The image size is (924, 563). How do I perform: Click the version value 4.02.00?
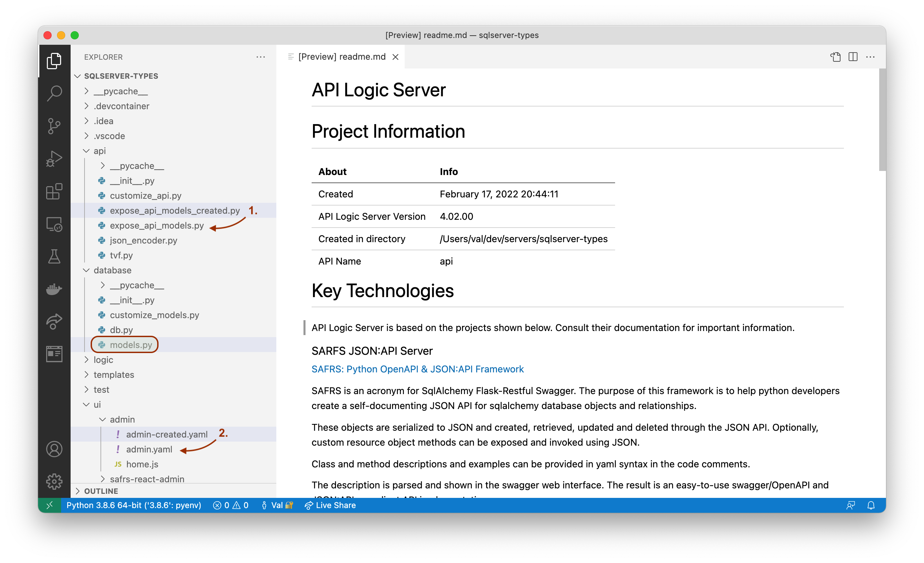click(x=456, y=216)
